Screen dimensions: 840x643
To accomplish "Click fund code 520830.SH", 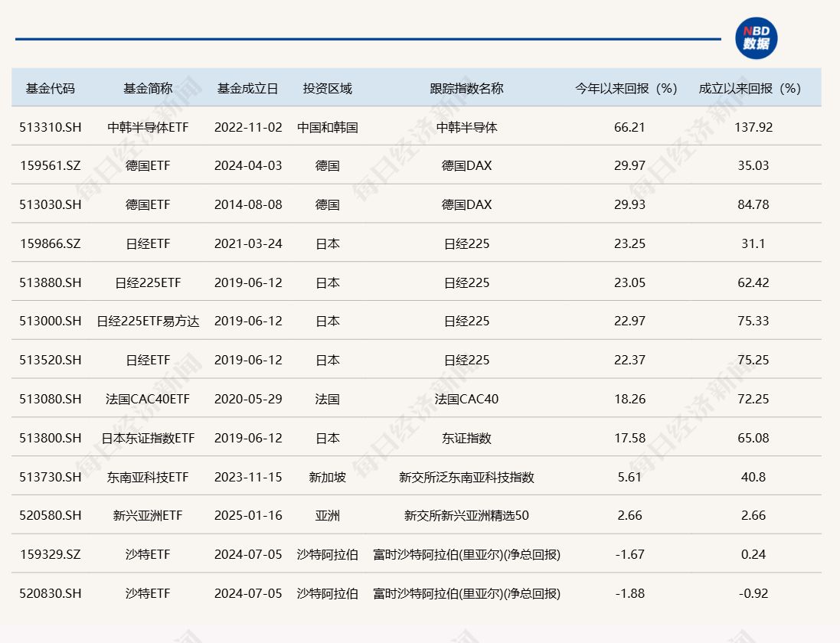I will pos(51,594).
